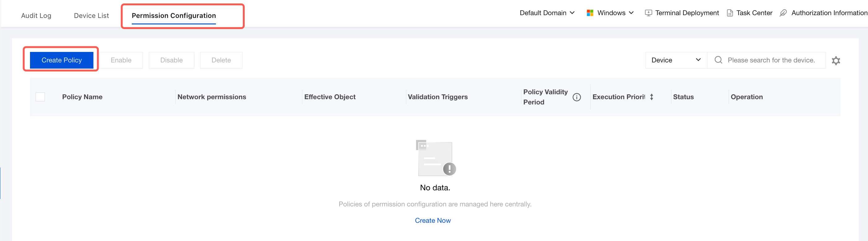Image resolution: width=868 pixels, height=241 pixels.
Task: Click the empty No data illustration
Action: [x=435, y=158]
